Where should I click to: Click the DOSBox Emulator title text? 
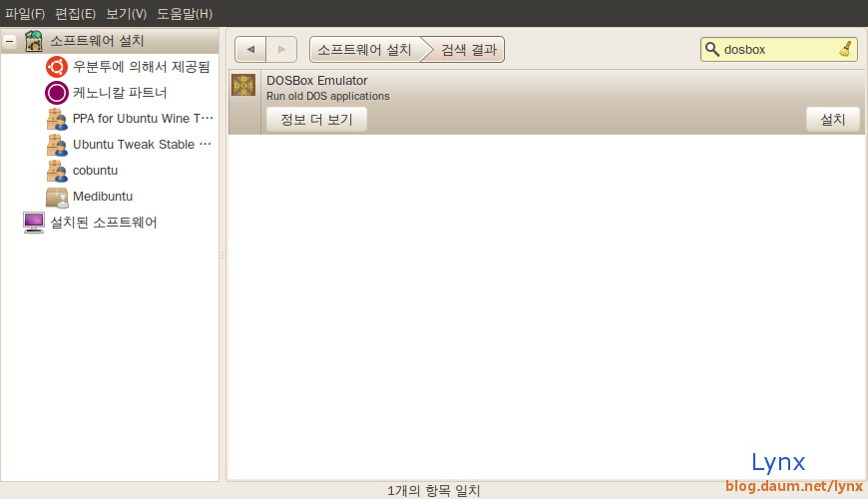tap(317, 80)
